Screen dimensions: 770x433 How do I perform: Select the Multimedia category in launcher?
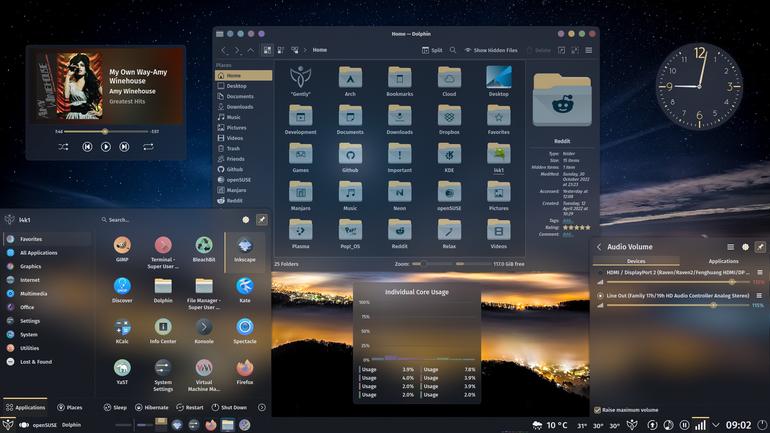click(x=33, y=294)
